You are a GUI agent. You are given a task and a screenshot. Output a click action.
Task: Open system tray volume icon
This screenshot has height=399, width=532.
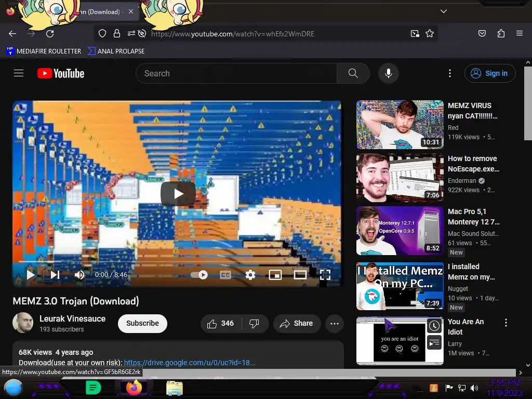[474, 388]
